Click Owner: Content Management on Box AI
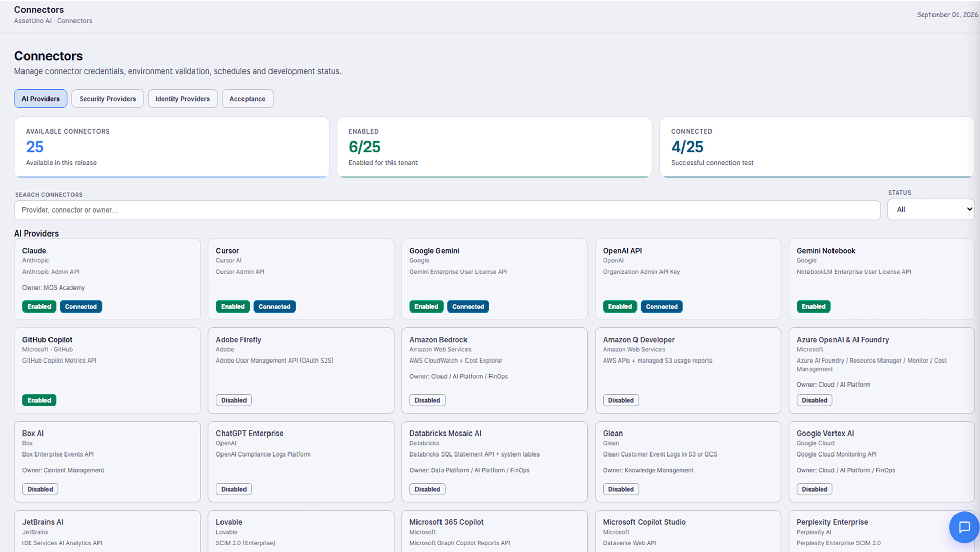Viewport: 980px width, 552px height. (x=63, y=470)
